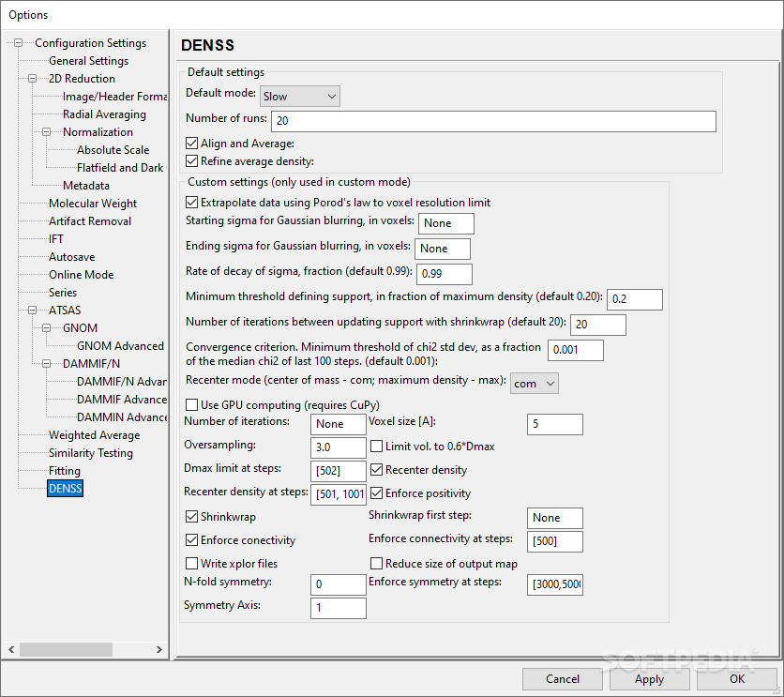Viewport: 784px width, 697px height.
Task: Open Autosave settings
Action: [x=71, y=257]
